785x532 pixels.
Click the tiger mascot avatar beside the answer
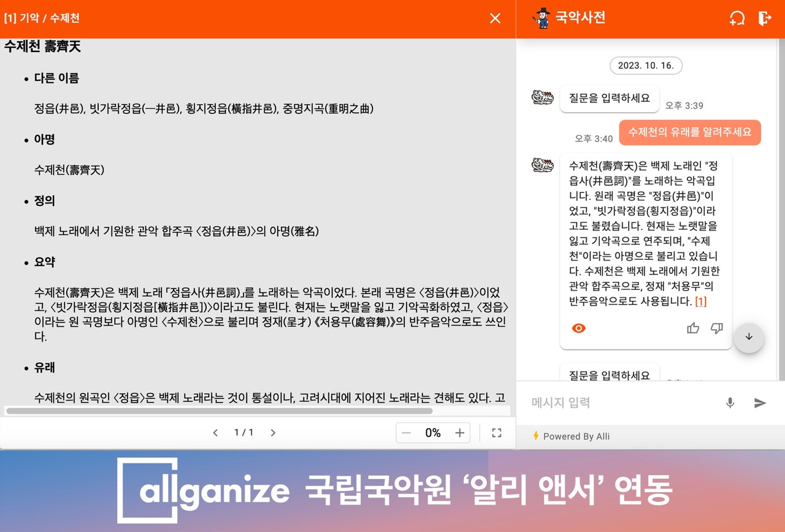(542, 164)
